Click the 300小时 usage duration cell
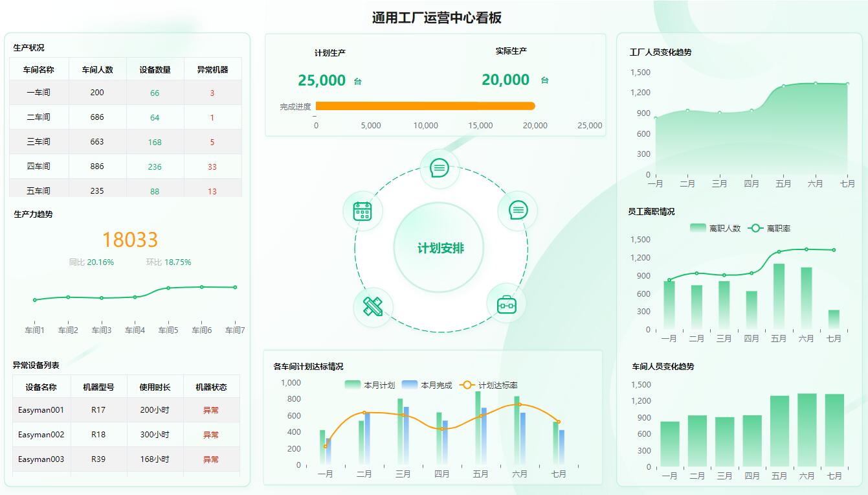Screen dimensions: 868x495 (x=155, y=435)
